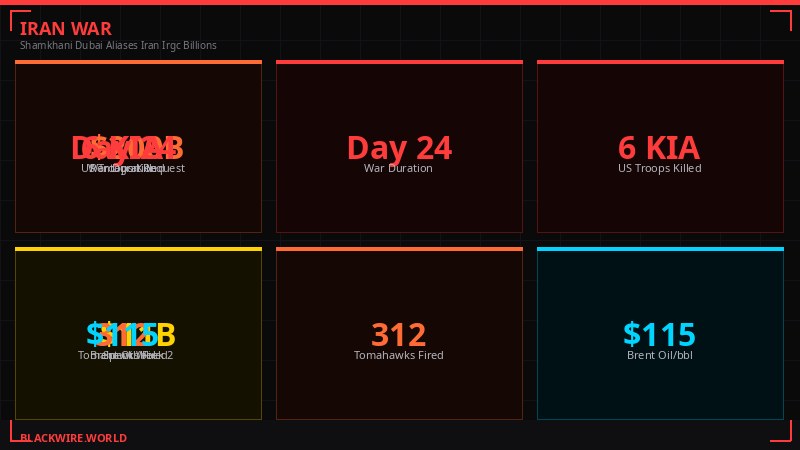Click the 6 KIA figure
Viewport: 800px width, 450px height.
(x=659, y=148)
